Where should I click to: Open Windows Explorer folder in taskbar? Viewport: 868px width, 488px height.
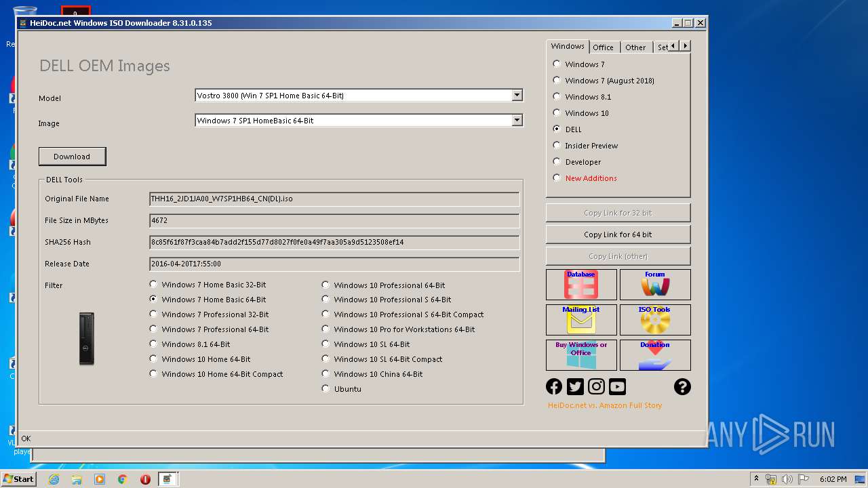tap(77, 479)
